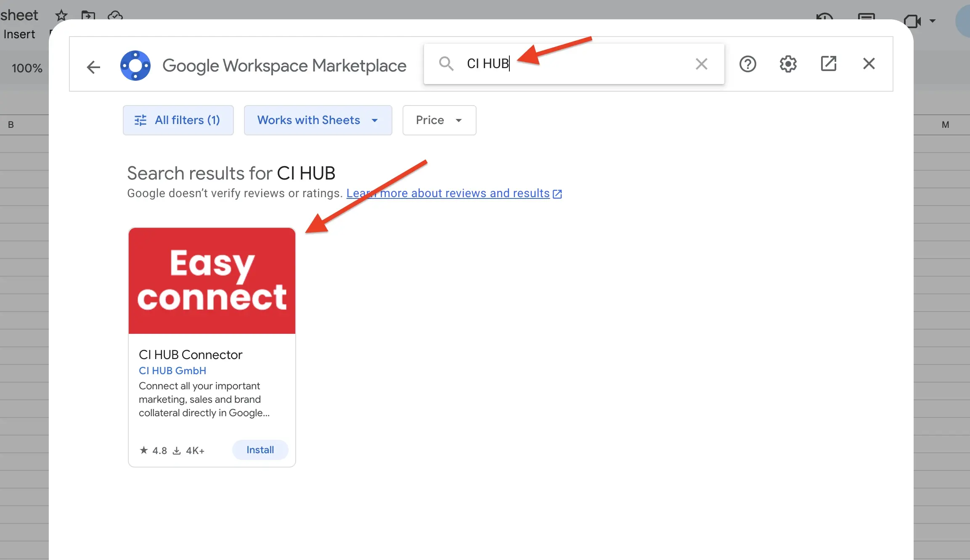The width and height of the screenshot is (970, 560).
Task: Star the spreadsheet in Sheets window
Action: point(61,16)
